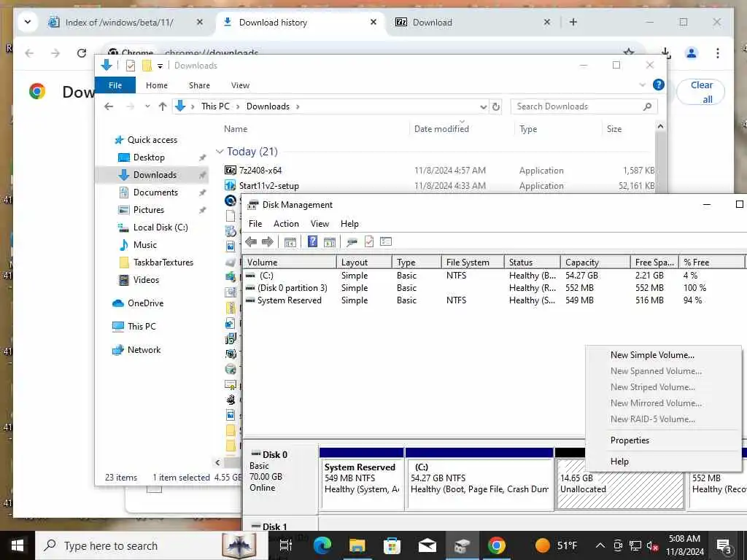Screen dimensions: 747x560
Task: Sort by the File System column header
Action: pyautogui.click(x=472, y=262)
